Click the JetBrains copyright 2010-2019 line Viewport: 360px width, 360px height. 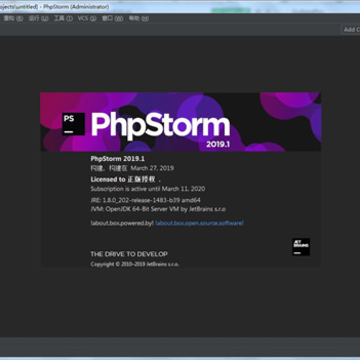coord(135,264)
